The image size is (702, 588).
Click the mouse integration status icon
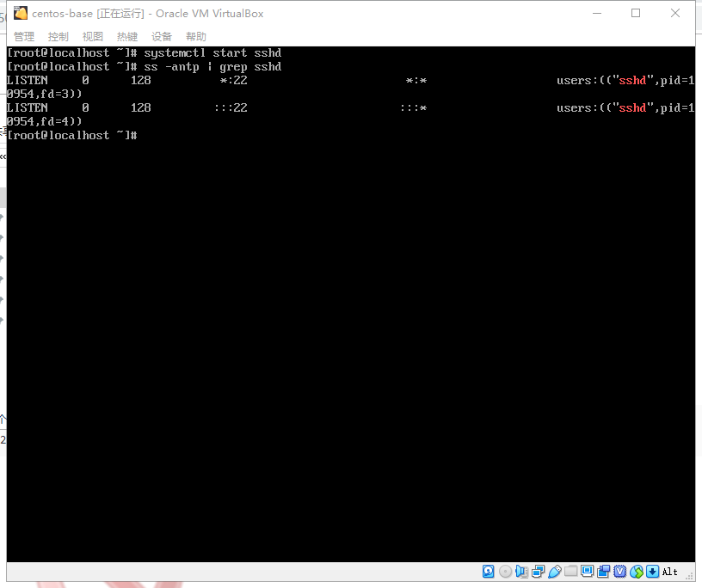click(636, 572)
